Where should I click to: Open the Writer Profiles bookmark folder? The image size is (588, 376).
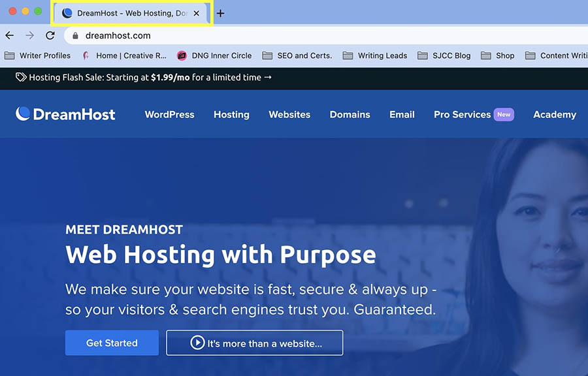pyautogui.click(x=37, y=55)
